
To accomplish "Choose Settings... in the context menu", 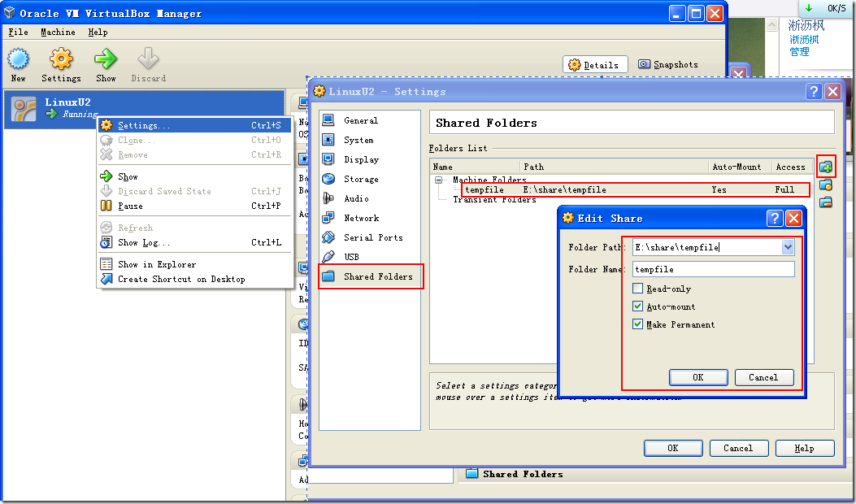I will [x=195, y=125].
